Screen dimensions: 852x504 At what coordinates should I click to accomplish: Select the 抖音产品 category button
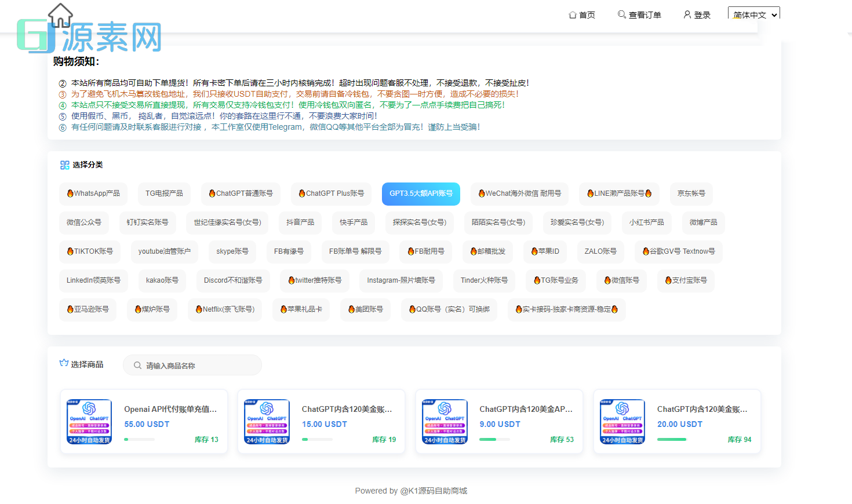[x=300, y=222]
